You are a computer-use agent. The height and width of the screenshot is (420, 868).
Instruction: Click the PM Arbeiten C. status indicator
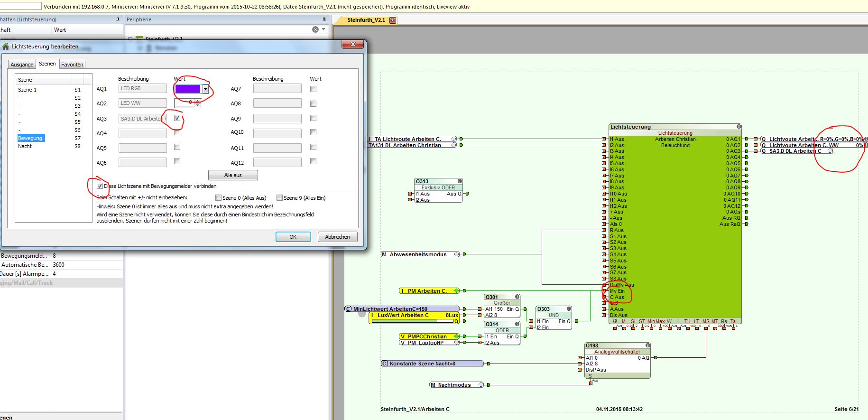coord(457,290)
